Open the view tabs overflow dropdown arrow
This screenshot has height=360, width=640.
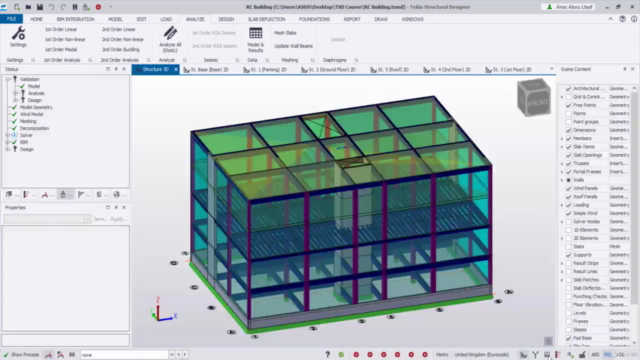[552, 69]
